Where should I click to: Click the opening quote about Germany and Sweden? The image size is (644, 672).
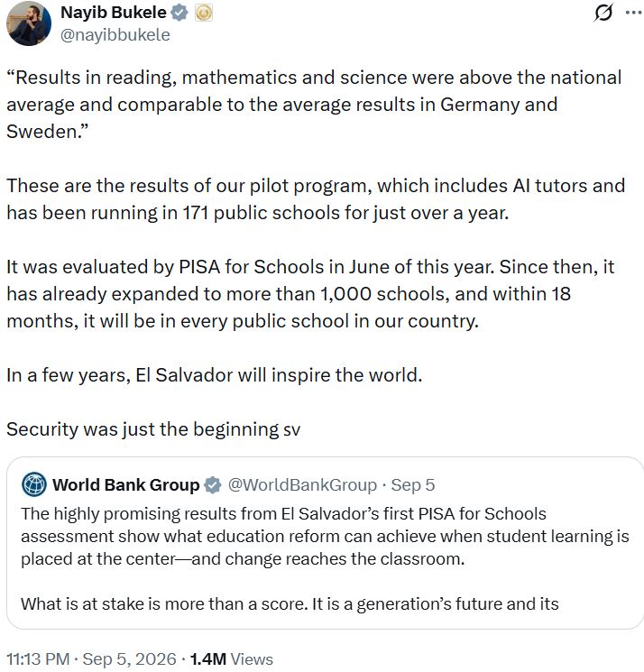pos(314,104)
